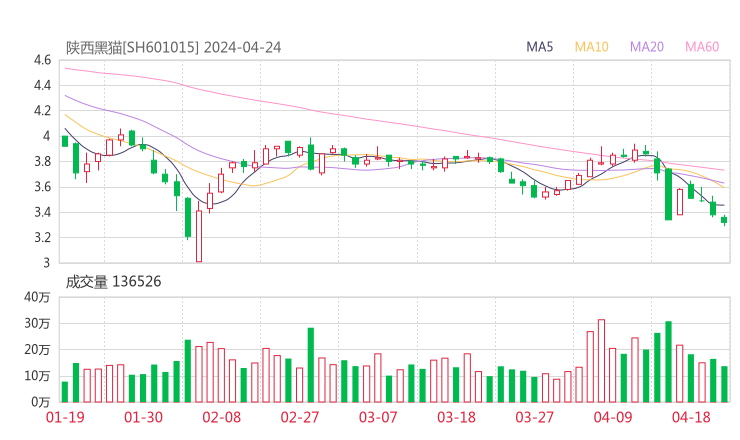This screenshot has width=740, height=440.
Task: Click the 10万 volume axis label
Action: (x=37, y=376)
